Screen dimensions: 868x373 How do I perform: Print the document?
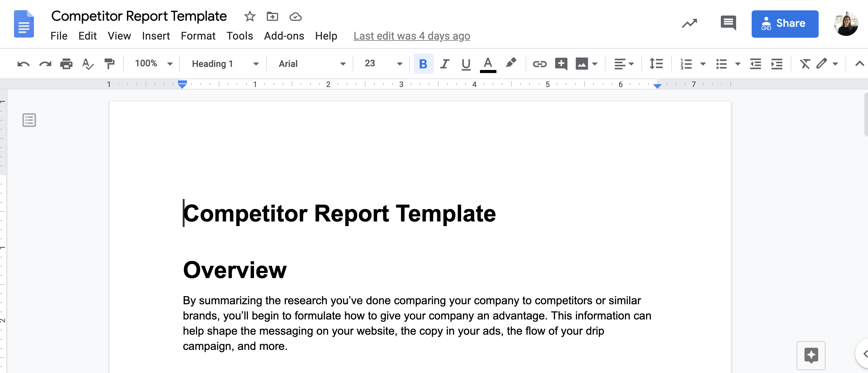point(66,64)
